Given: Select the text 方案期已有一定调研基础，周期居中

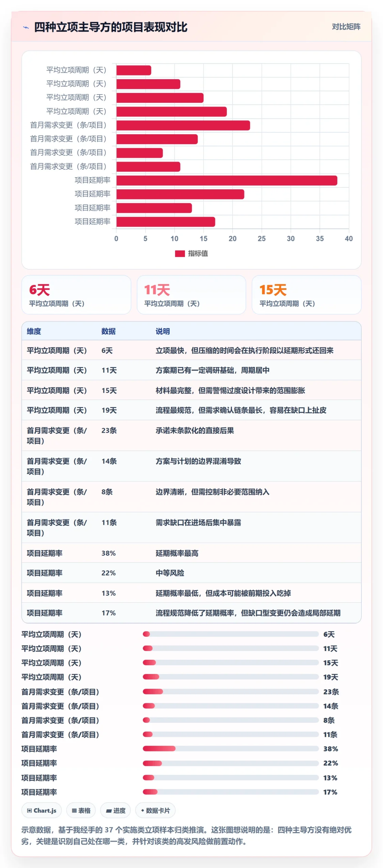Looking at the screenshot, I should pos(212,370).
